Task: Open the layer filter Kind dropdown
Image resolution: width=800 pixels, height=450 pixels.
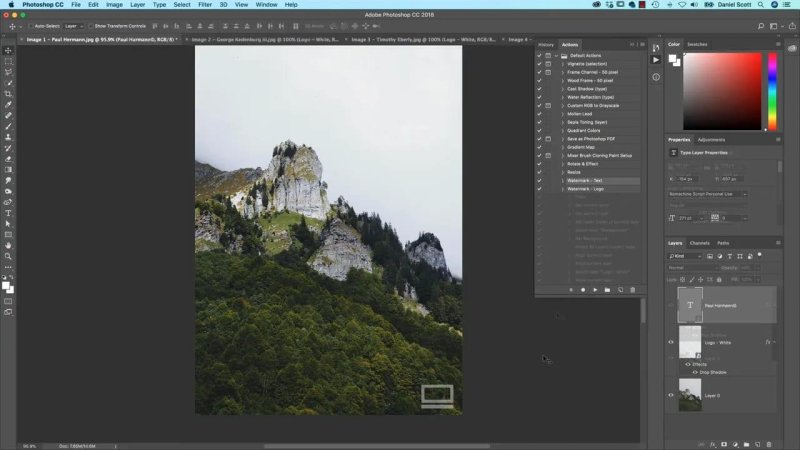Action: pos(685,256)
